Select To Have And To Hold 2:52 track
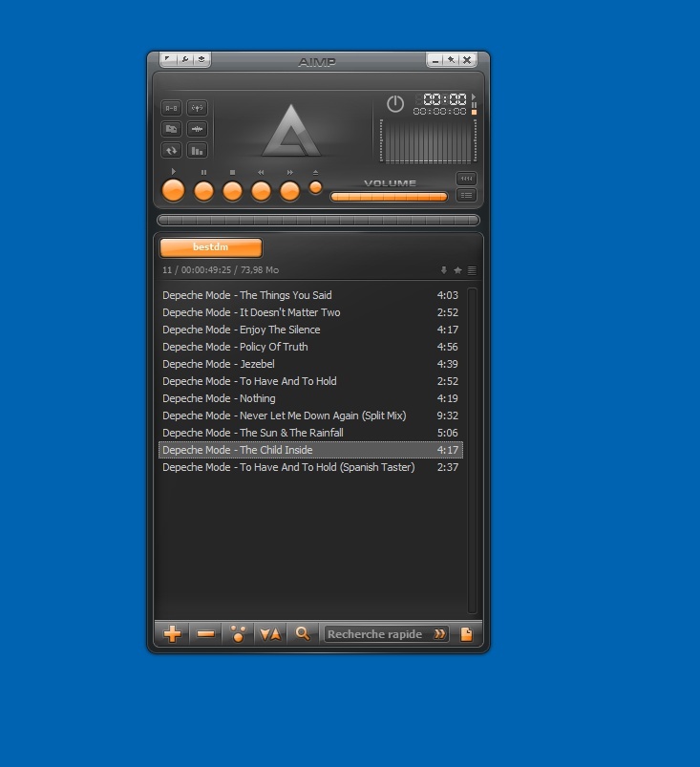Screen dimensions: 700x767 point(310,381)
